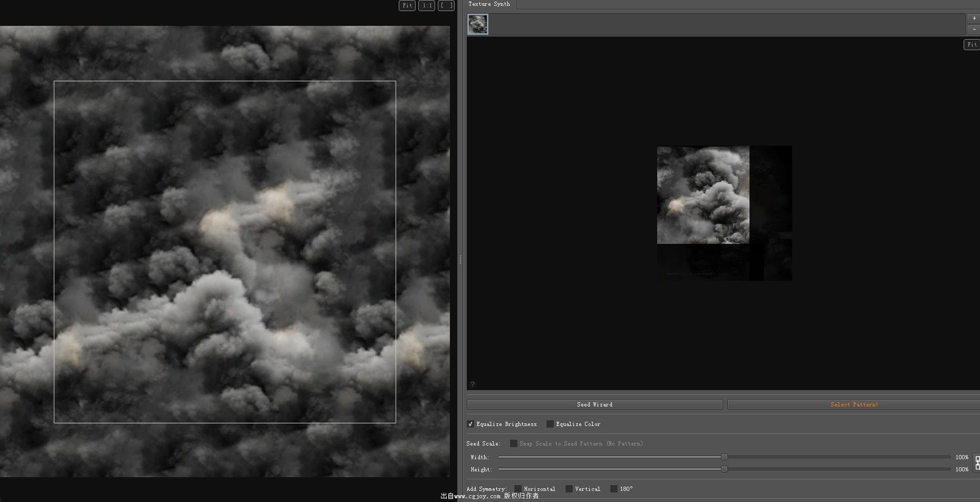Click the Fit button above the texture preview

[407, 5]
